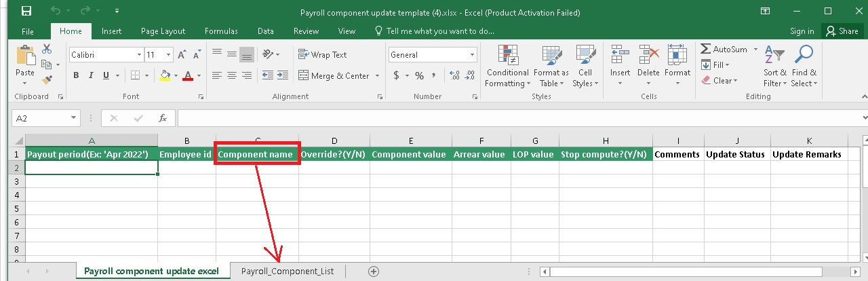Toggle Wrap Text on
The image size is (868, 281).
tap(321, 55)
